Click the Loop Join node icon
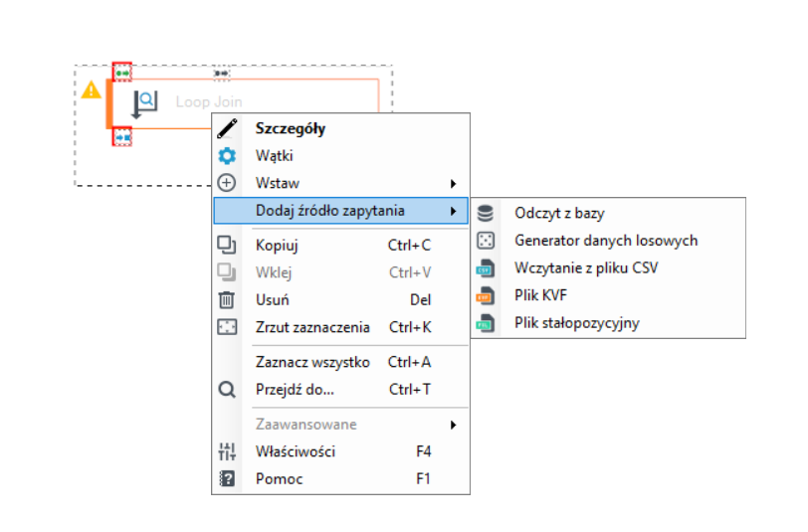 click(144, 104)
